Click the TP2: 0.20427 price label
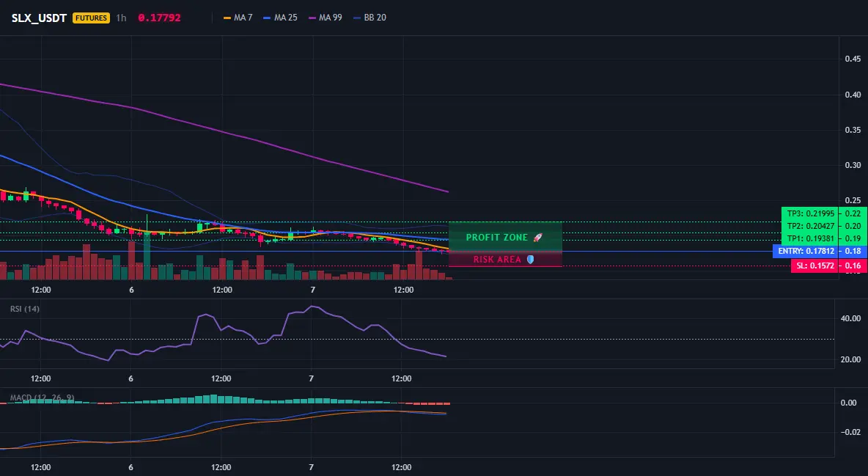 coord(810,226)
